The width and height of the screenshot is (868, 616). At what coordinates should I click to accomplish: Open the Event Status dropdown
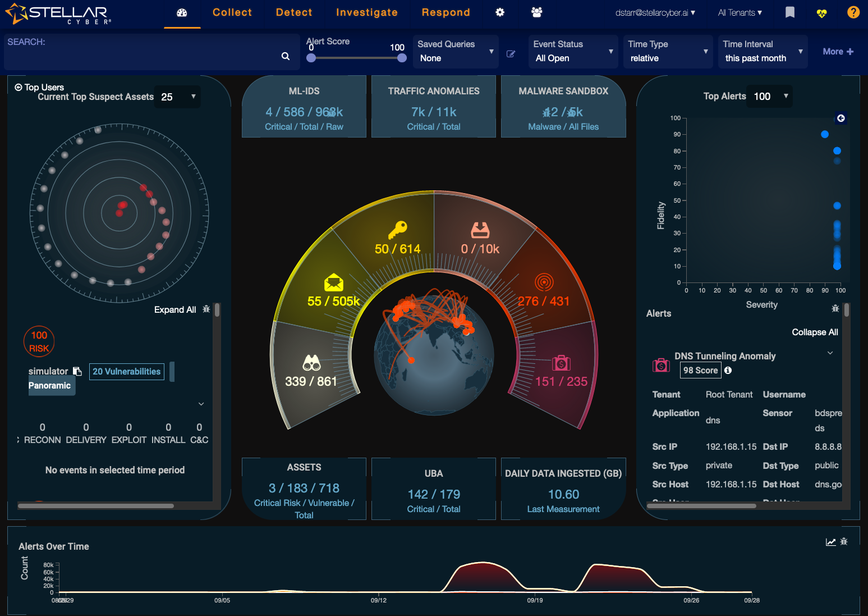coord(573,52)
